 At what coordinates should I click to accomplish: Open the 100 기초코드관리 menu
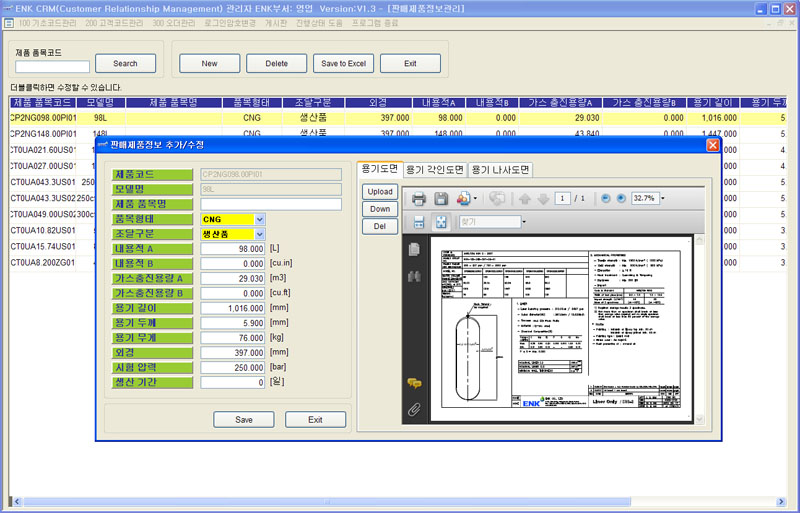pos(47,23)
